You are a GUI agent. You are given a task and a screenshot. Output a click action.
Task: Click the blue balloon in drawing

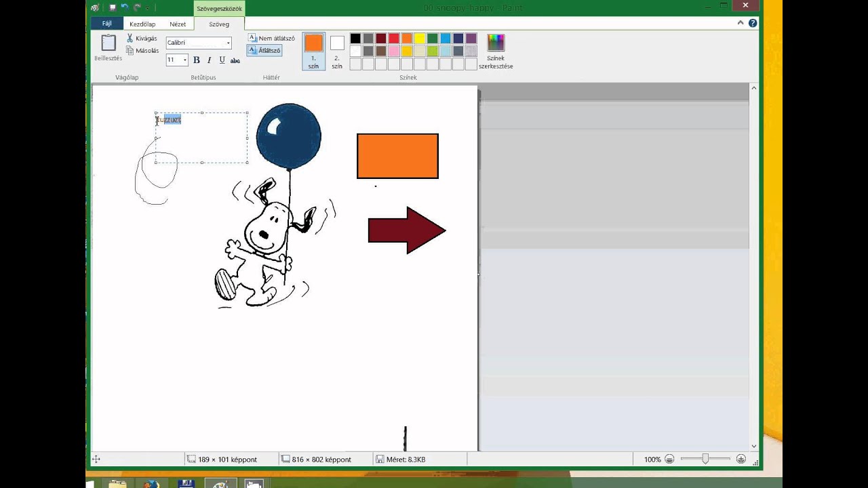pyautogui.click(x=289, y=136)
